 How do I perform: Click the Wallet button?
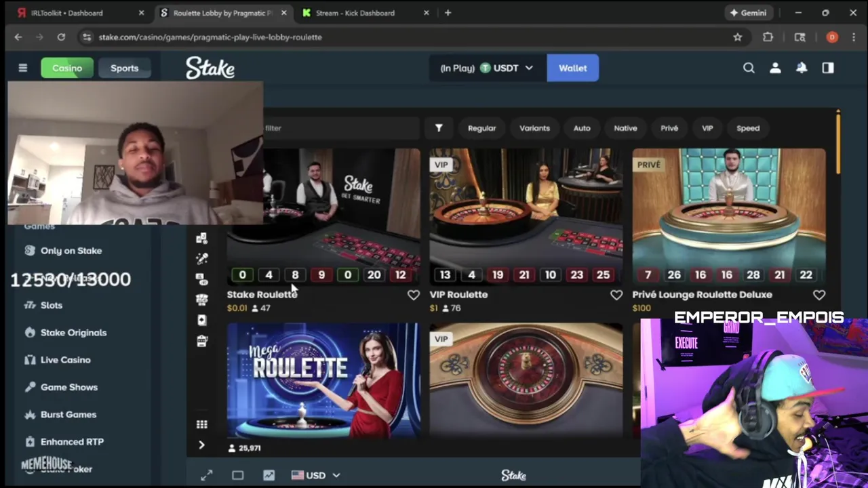tap(572, 68)
